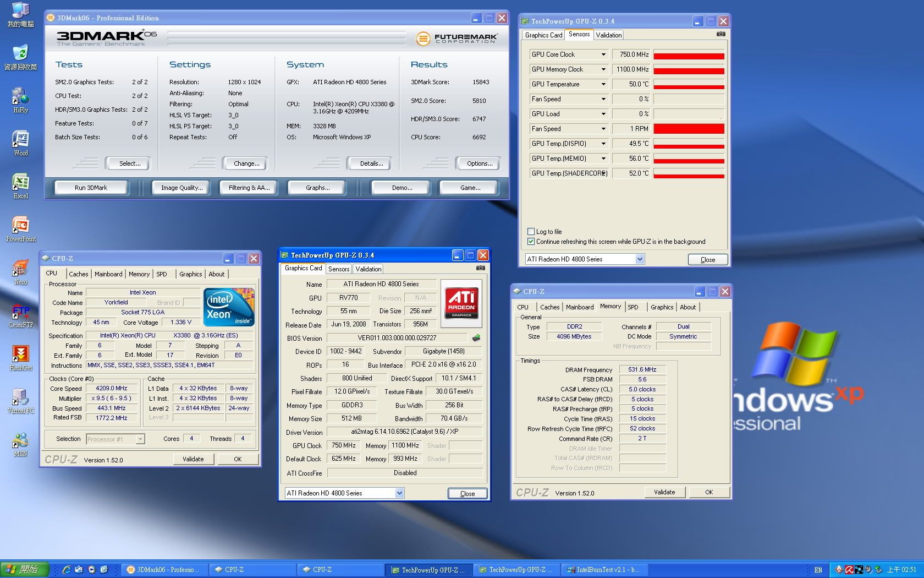Open the GPU Load sensor dropdown

[603, 114]
